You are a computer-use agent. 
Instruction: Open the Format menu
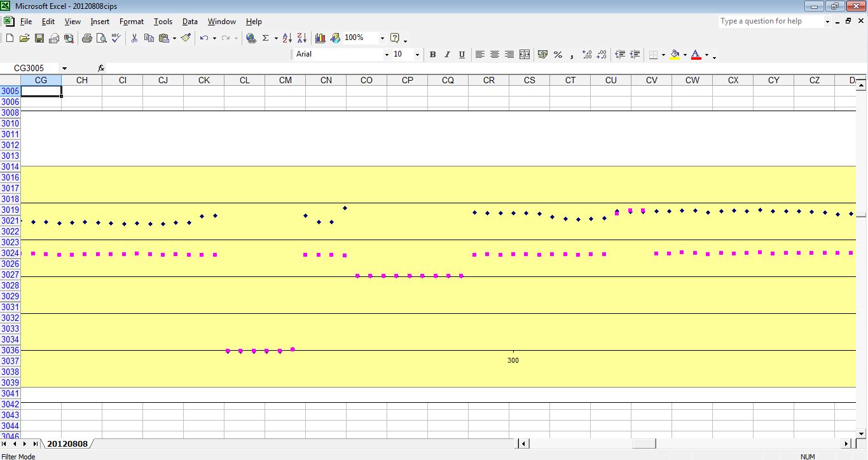click(132, 22)
